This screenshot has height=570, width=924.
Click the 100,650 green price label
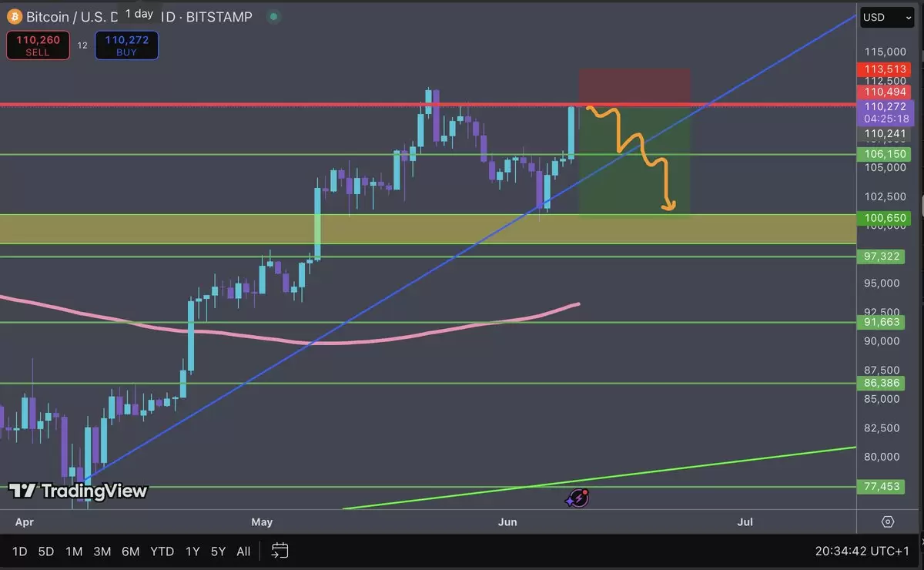pos(885,218)
